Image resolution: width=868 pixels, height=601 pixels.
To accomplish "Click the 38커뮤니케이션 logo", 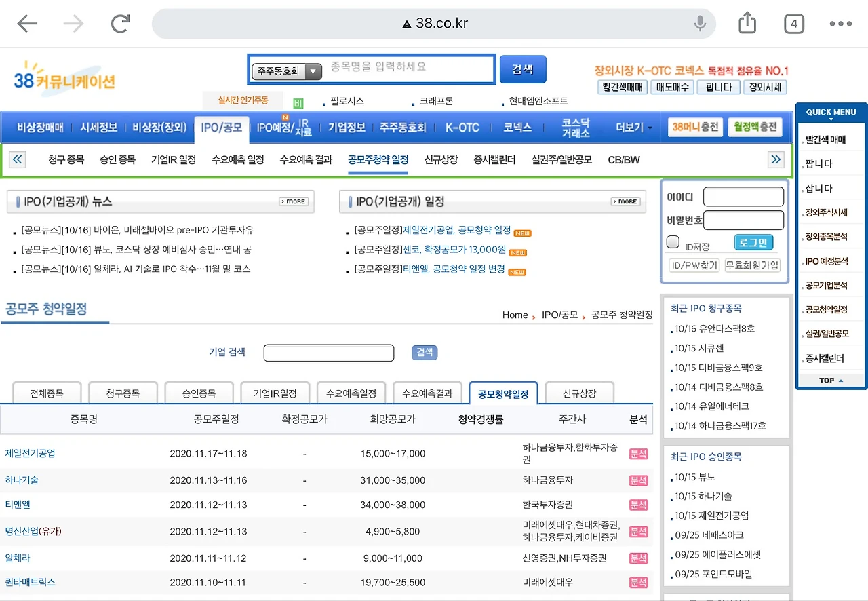I will (64, 81).
